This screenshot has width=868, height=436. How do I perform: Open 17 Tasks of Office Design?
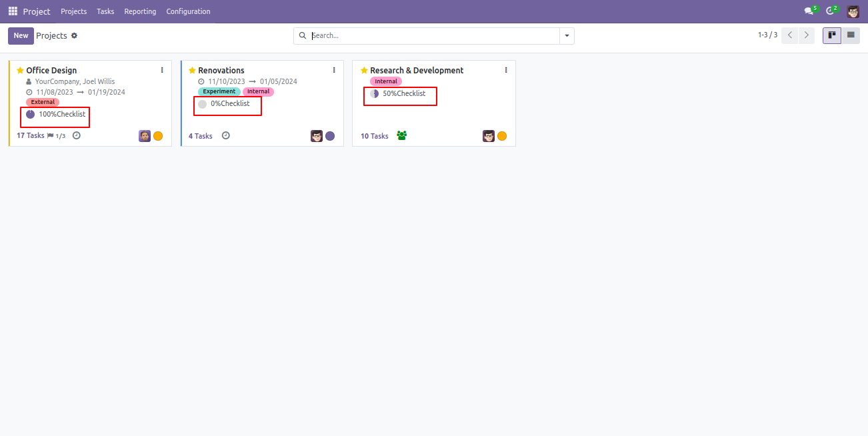point(31,135)
